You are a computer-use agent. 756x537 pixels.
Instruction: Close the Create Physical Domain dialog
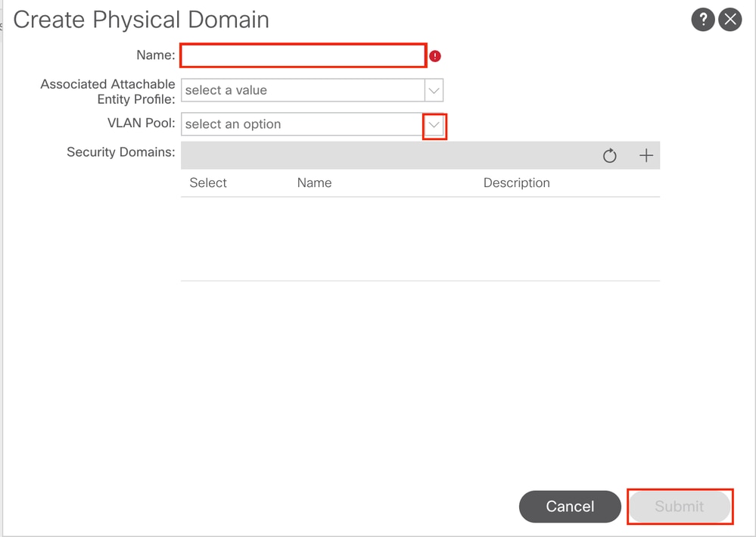(x=730, y=19)
